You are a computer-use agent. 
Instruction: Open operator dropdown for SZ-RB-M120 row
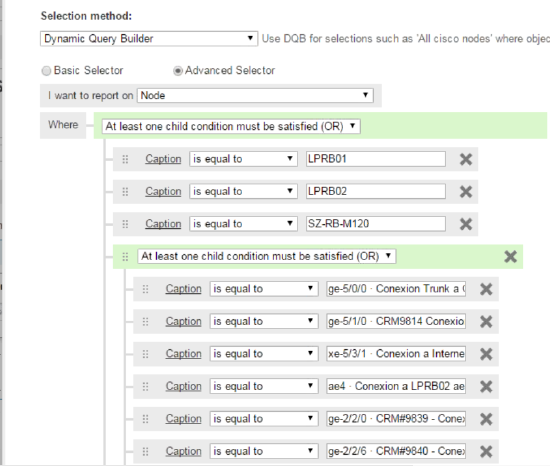[x=243, y=224]
